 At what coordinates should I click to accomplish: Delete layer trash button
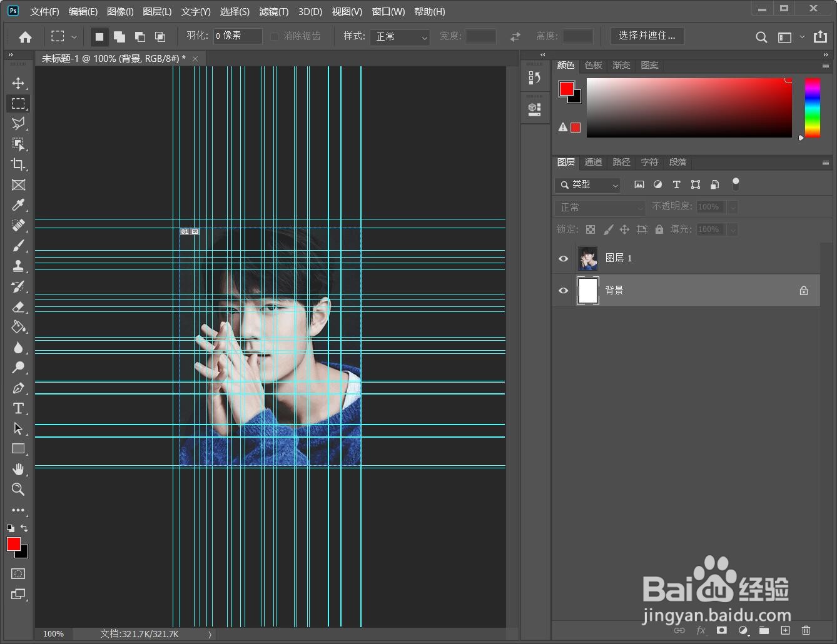tap(806, 630)
